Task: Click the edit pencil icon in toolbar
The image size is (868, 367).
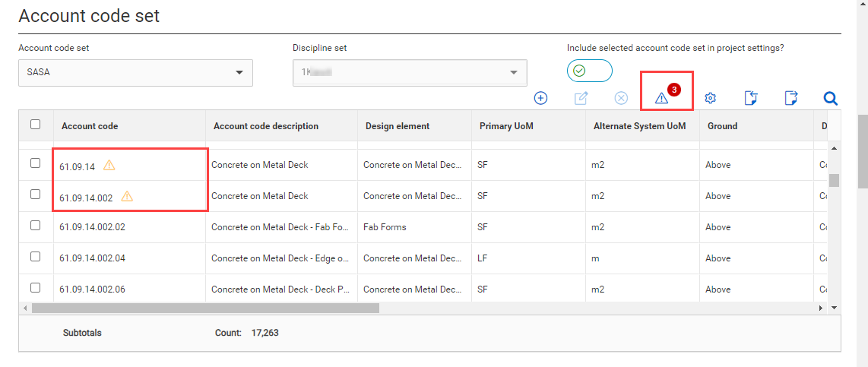Action: coord(581,98)
